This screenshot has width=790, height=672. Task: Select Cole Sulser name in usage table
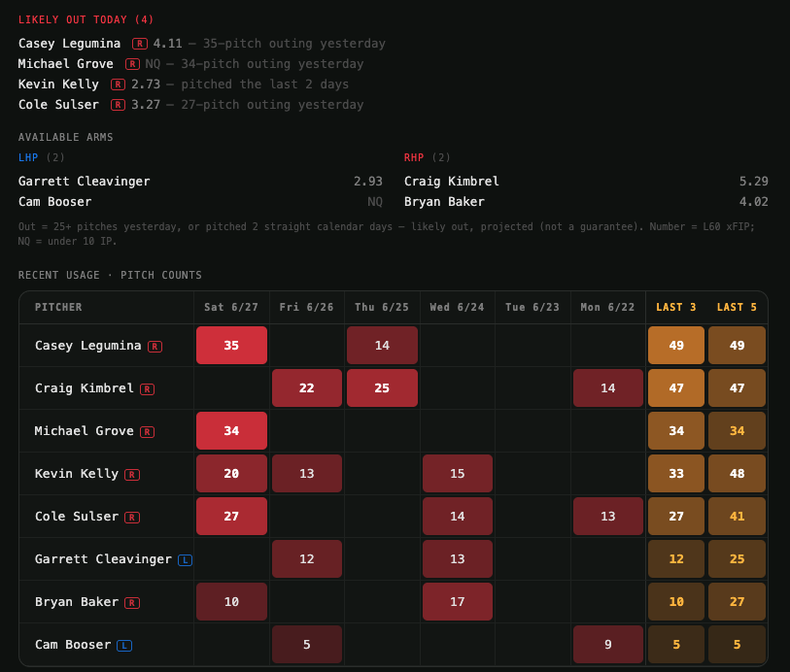click(x=77, y=517)
